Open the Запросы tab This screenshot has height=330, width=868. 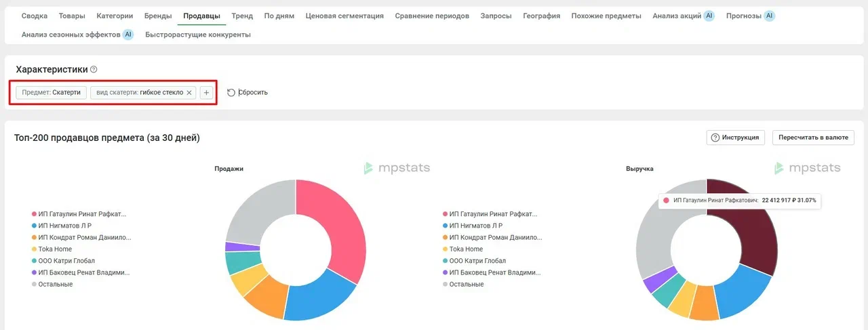coord(496,16)
